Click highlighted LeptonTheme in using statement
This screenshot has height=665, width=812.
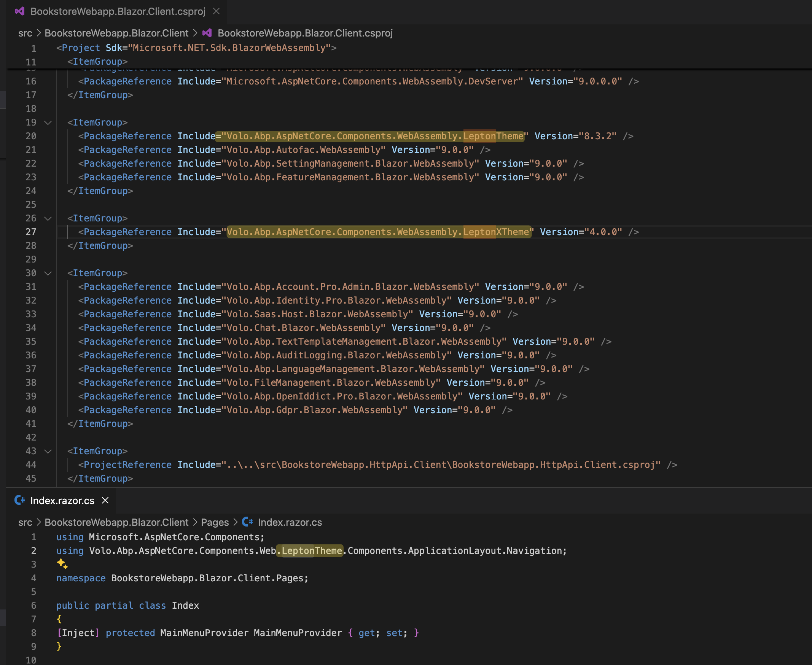tap(312, 550)
